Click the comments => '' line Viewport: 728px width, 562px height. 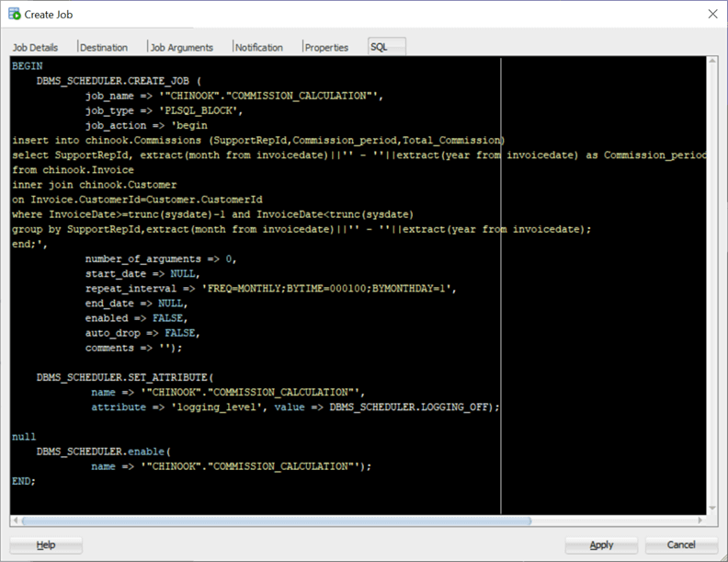click(133, 349)
